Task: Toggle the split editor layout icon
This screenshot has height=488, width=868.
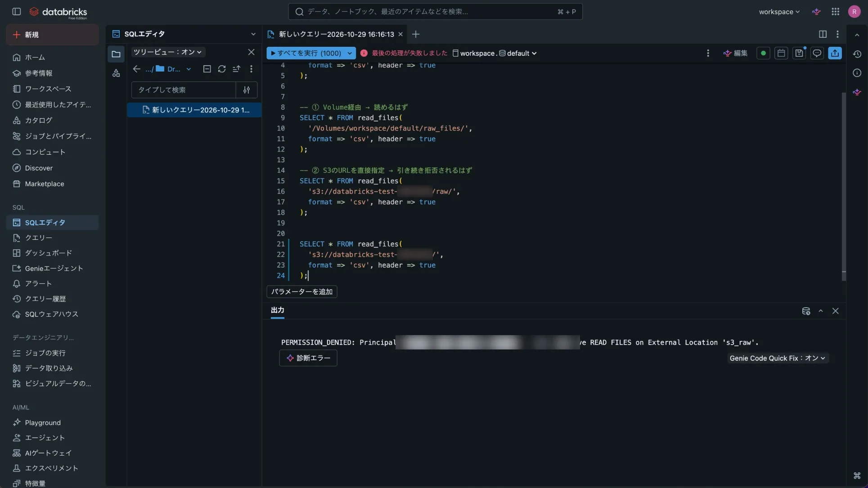Action: pos(823,34)
